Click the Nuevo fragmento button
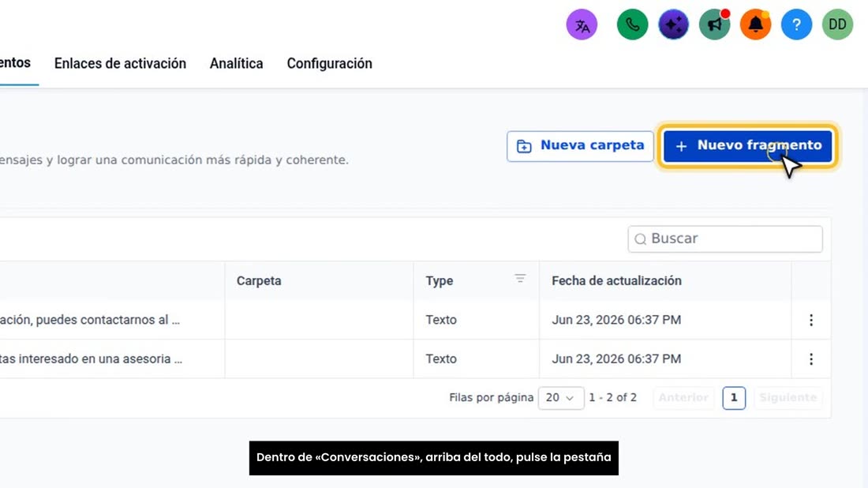 (748, 145)
